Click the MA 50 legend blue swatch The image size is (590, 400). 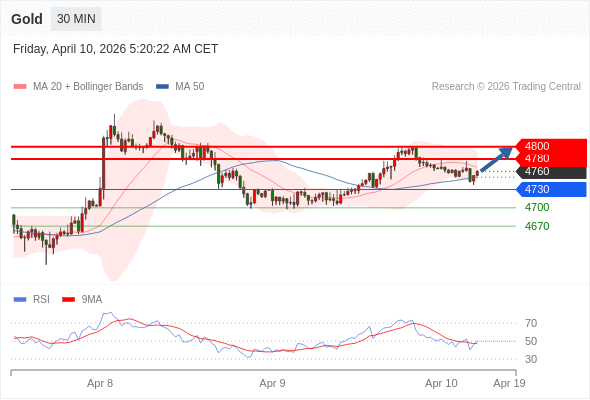(162, 87)
